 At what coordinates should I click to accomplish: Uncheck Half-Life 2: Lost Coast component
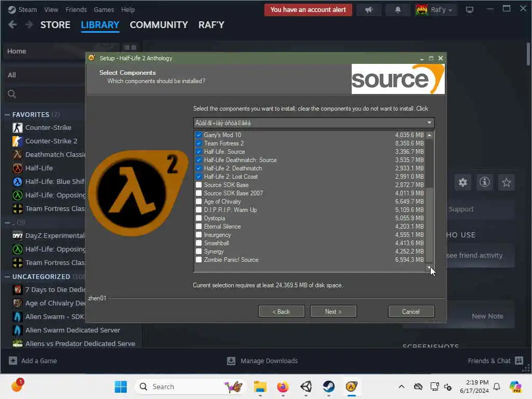point(199,177)
